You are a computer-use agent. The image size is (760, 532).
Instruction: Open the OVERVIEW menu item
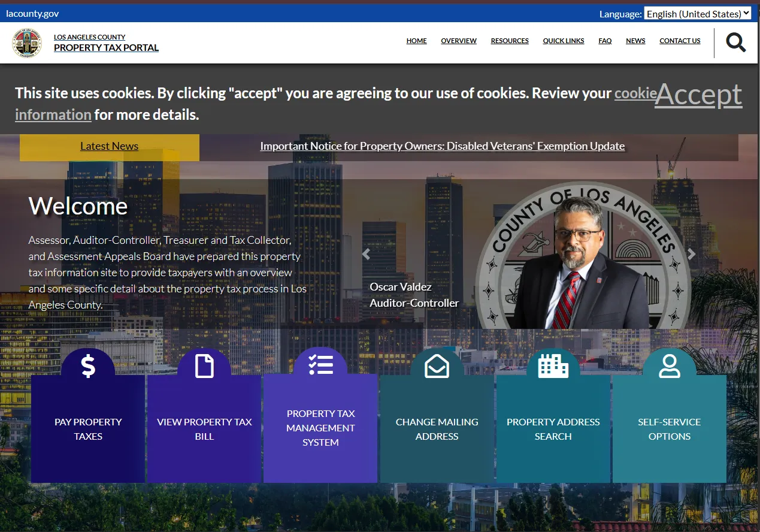pyautogui.click(x=459, y=41)
